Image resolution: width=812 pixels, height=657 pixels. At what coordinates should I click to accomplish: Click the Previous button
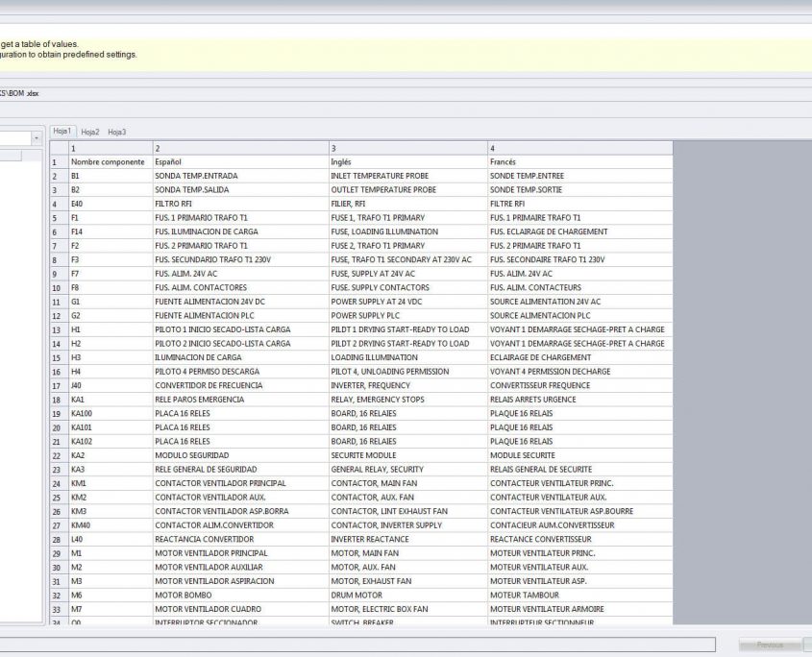(x=770, y=645)
